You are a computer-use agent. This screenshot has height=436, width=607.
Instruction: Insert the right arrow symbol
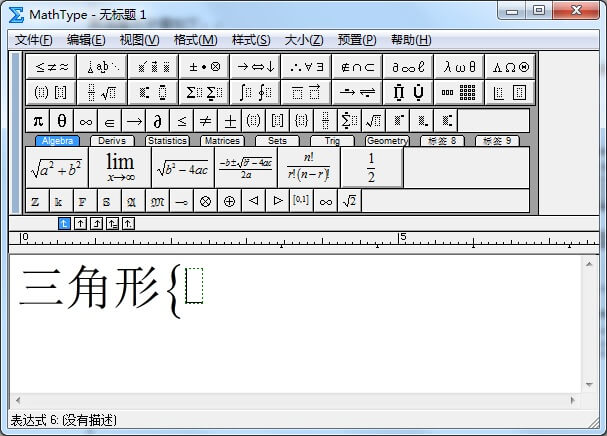tap(134, 121)
